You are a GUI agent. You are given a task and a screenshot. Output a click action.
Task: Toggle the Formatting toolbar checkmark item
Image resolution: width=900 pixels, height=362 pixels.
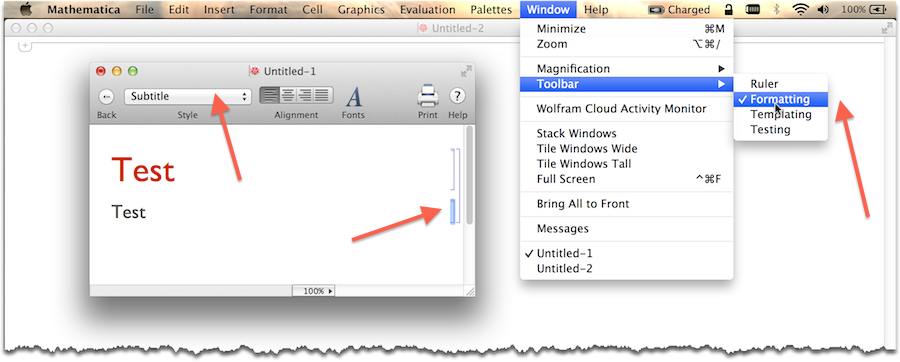coord(781,99)
